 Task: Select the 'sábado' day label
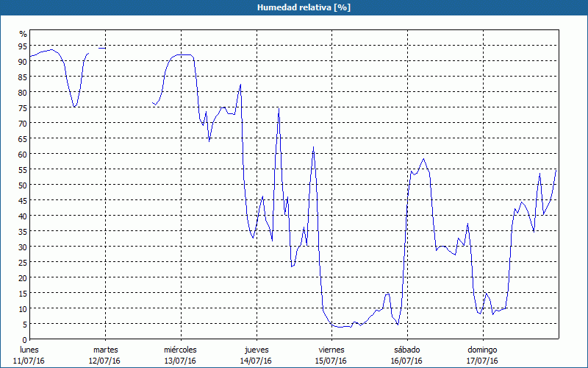[x=406, y=349]
